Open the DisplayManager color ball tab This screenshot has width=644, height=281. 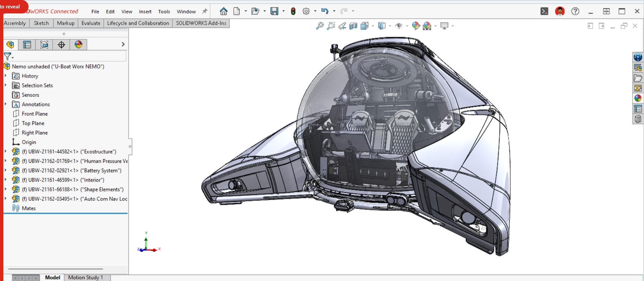78,45
